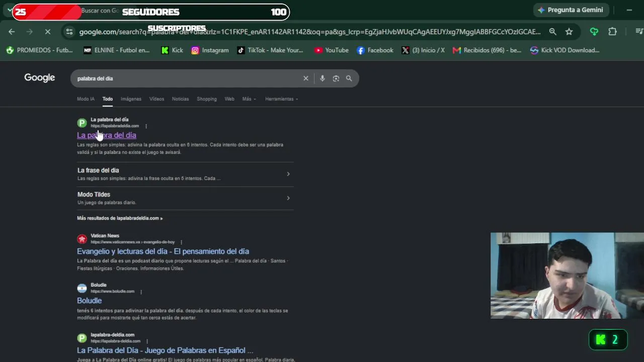Open the YouTube bookmark
Viewport: 644px width, 362px height.
pyautogui.click(x=332, y=50)
